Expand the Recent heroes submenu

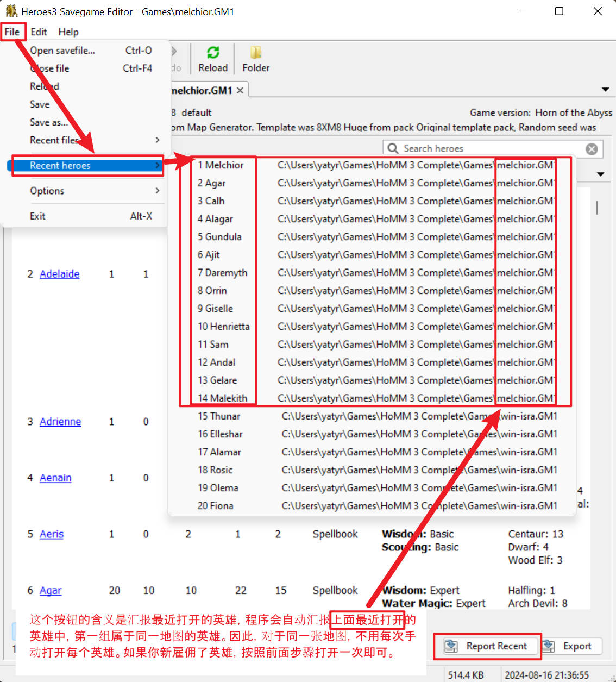(x=85, y=165)
